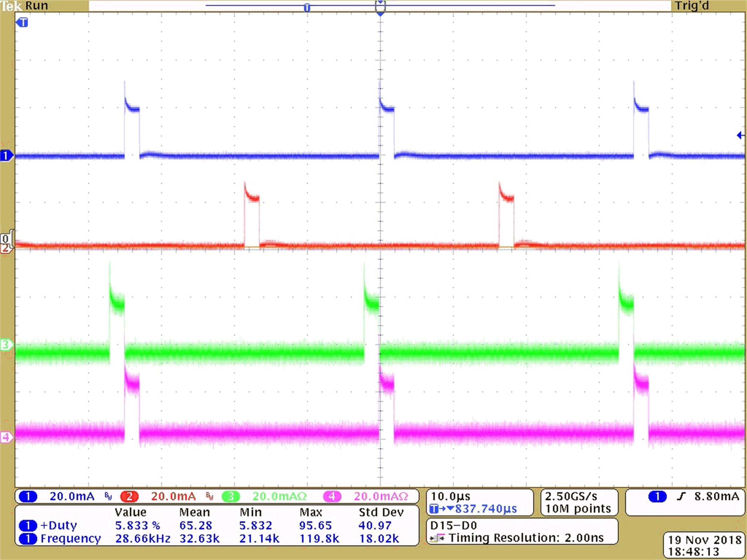Select the Channel 4 badge
Image resolution: width=747 pixels, height=560 pixels.
pos(332,496)
